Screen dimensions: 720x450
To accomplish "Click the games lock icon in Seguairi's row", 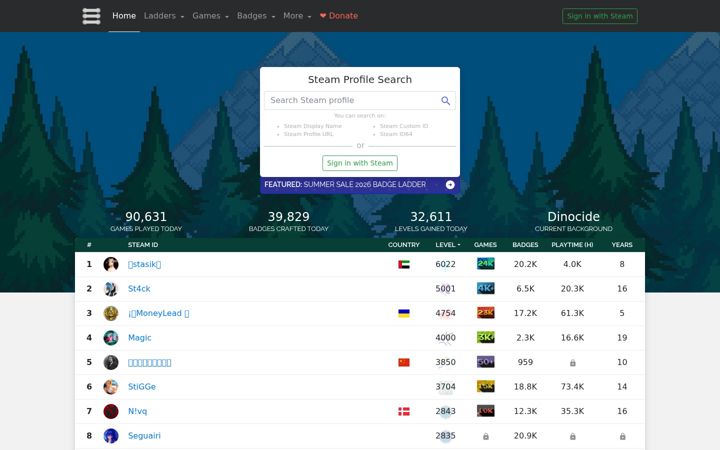I will point(486,436).
